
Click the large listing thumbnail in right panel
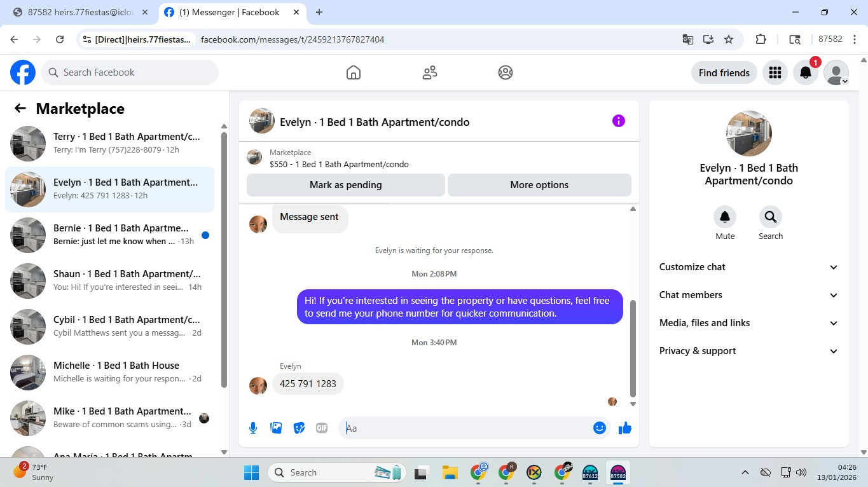point(749,134)
